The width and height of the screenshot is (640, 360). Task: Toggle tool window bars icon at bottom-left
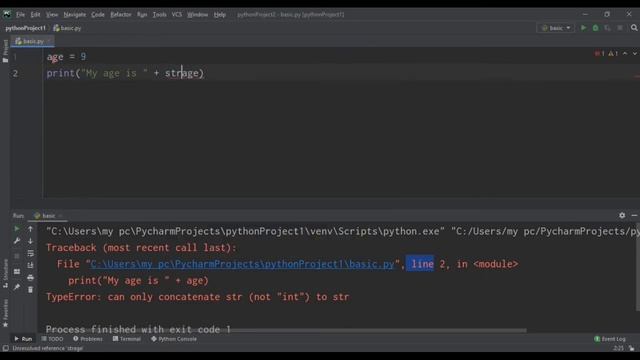[5, 348]
